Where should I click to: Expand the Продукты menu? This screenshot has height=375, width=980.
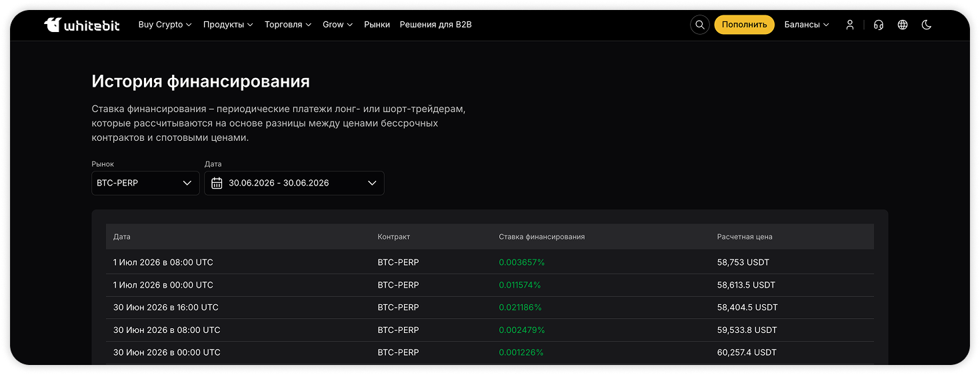tap(228, 25)
